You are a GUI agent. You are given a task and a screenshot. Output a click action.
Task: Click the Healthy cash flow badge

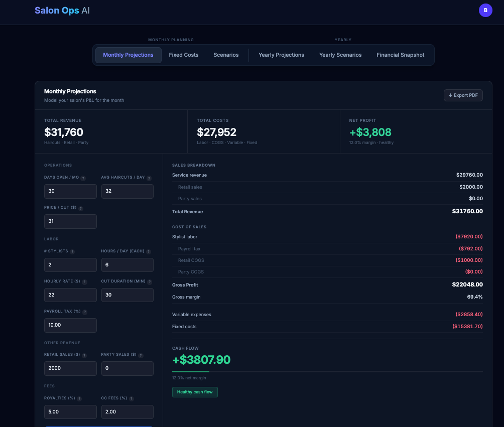[x=195, y=392]
